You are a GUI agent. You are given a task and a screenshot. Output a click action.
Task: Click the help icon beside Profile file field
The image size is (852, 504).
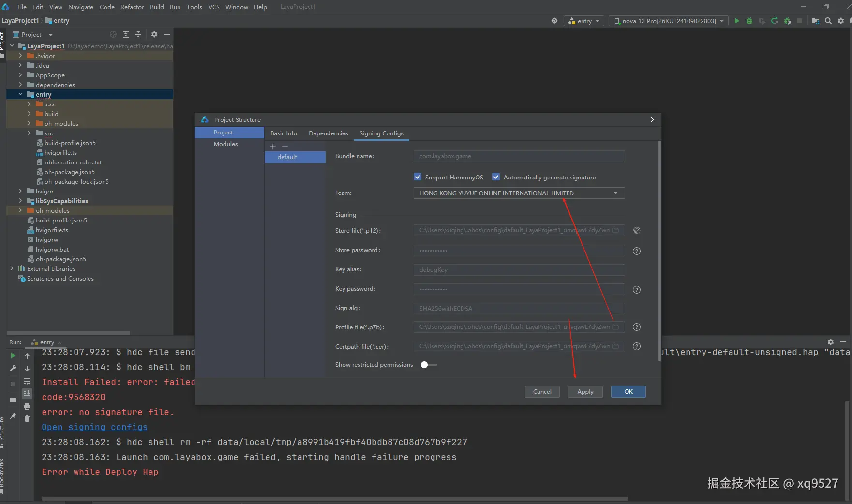click(x=636, y=327)
